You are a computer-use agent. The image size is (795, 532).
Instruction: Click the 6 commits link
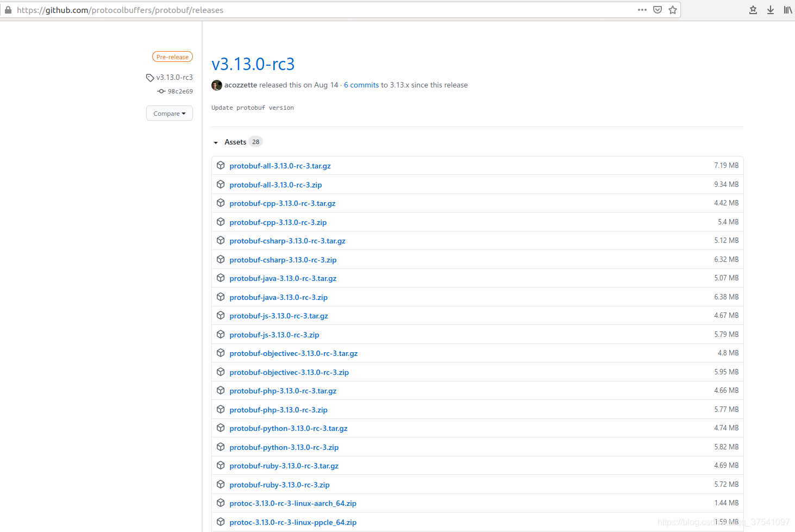click(x=361, y=85)
